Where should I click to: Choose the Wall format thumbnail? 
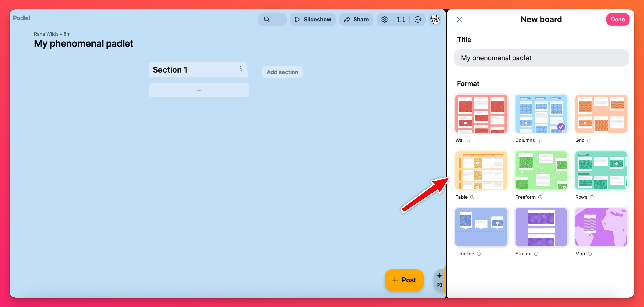481,114
